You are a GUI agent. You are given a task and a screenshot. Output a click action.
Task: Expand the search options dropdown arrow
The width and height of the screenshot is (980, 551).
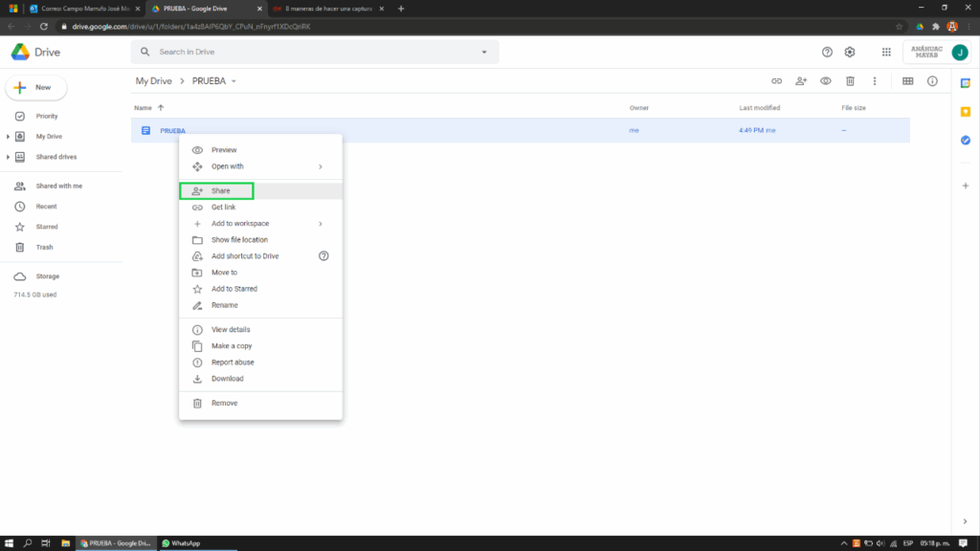[x=484, y=52]
